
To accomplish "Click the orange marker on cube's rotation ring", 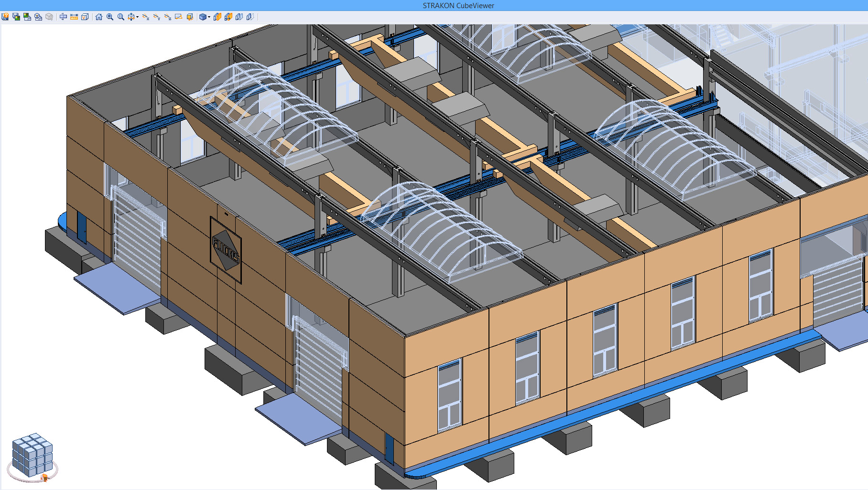I will [x=45, y=477].
